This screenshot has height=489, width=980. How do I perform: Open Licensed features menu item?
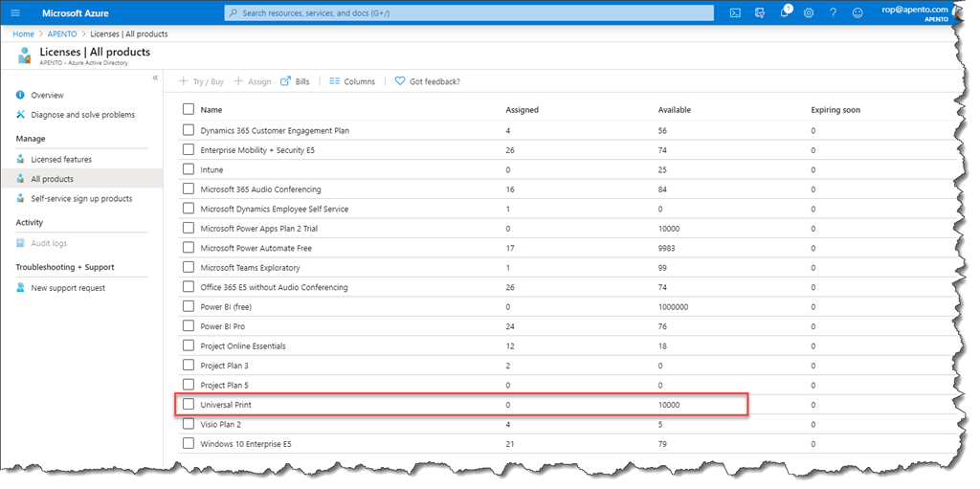tap(61, 160)
